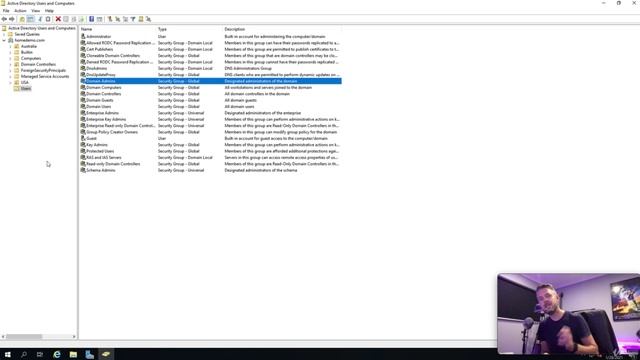Select Domain Controllers in the tree
This screenshot has height=360, width=640.
point(38,64)
